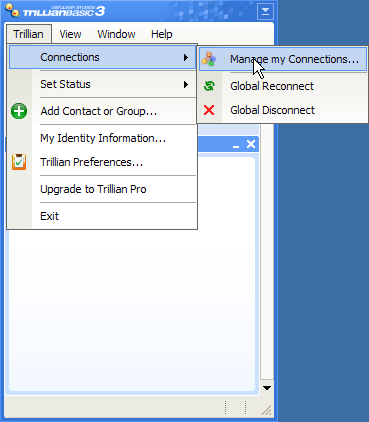Viewport: 369px width, 422px height.
Task: Minimize the inner contact list panel
Action: pos(236,145)
